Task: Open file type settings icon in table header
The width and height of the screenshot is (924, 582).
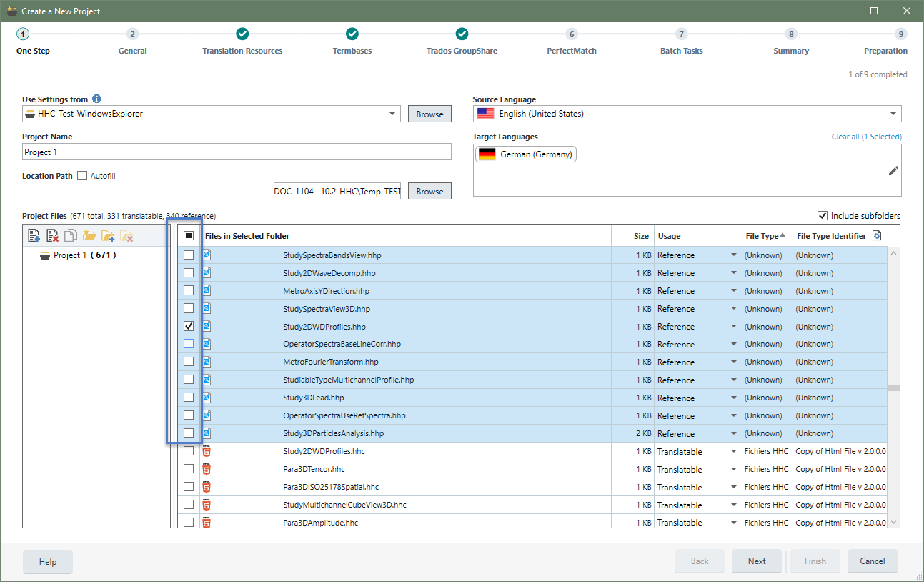Action: (x=878, y=236)
